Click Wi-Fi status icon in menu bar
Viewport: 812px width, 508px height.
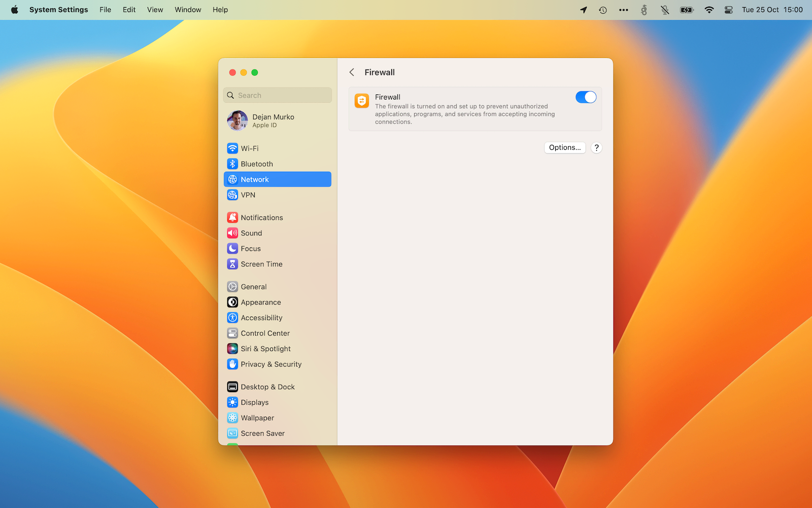coord(709,10)
